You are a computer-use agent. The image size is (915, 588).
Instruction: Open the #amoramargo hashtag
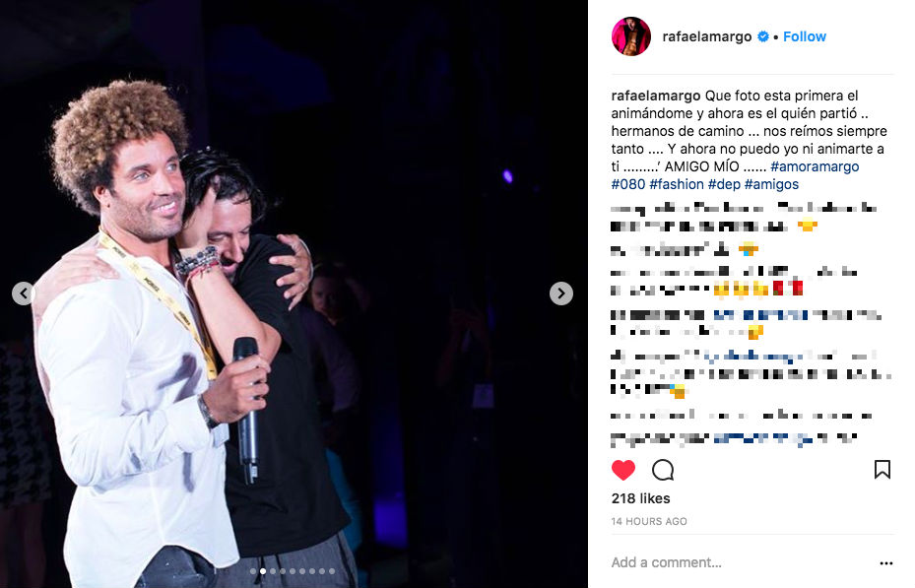(815, 166)
